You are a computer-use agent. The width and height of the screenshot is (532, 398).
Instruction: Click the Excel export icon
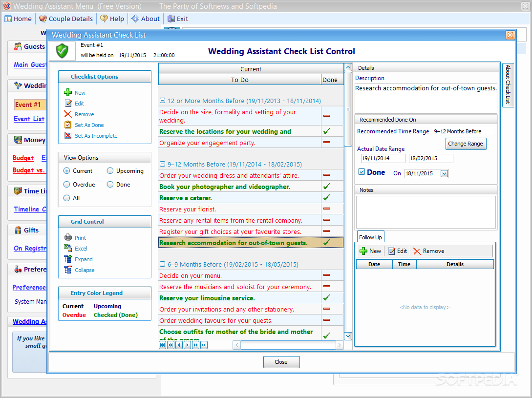pyautogui.click(x=68, y=248)
